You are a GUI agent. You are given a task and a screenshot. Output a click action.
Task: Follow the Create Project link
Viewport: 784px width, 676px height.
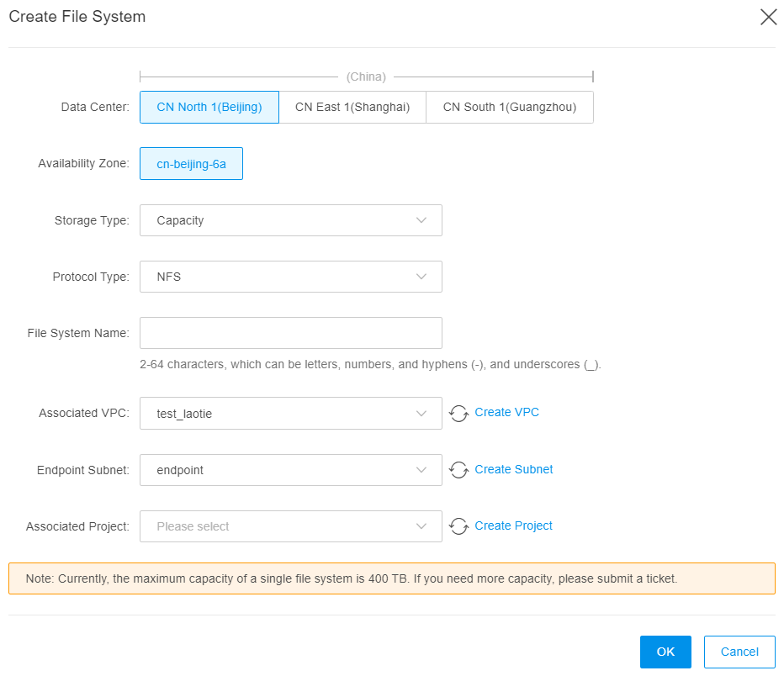(x=513, y=525)
